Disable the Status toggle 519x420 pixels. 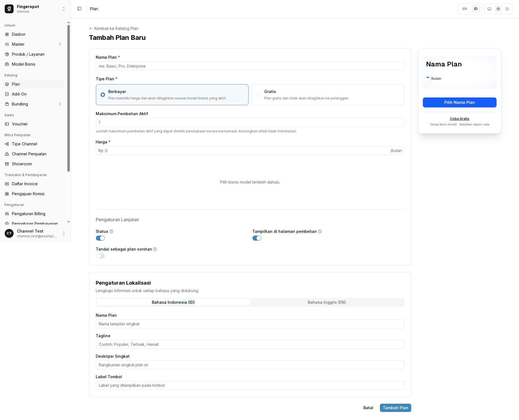click(100, 238)
